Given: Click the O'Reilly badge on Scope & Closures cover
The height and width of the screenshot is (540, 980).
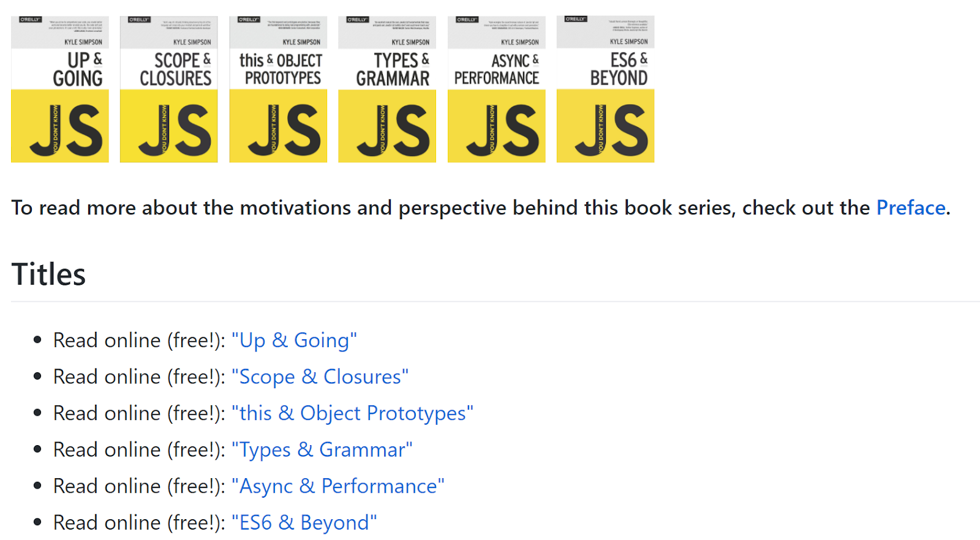Looking at the screenshot, I should (139, 20).
